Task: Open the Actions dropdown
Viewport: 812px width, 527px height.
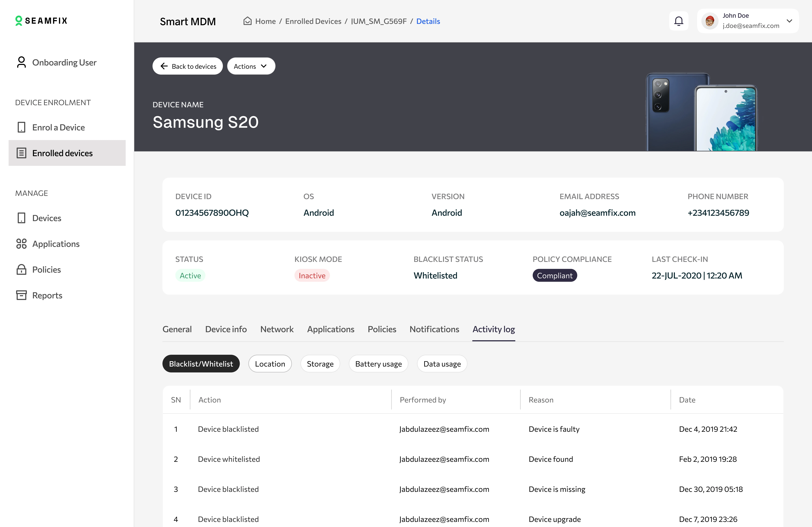Action: (x=251, y=66)
